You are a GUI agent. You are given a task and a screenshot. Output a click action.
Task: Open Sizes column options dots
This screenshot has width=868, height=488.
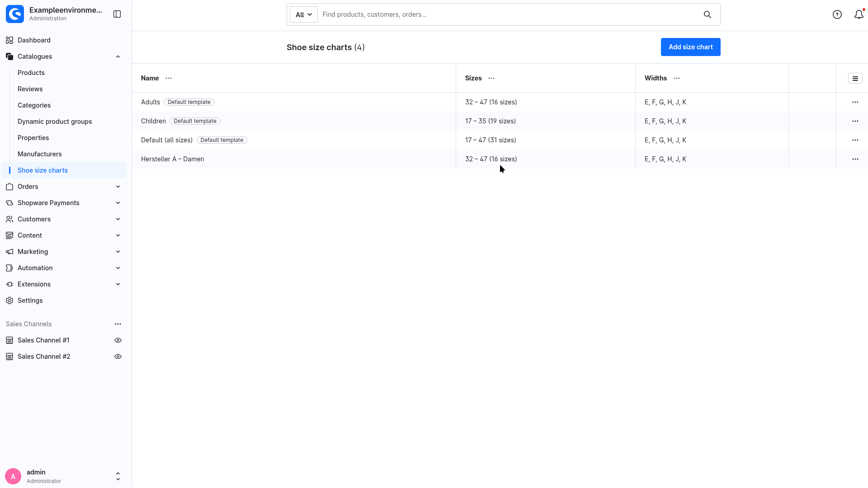coord(491,78)
